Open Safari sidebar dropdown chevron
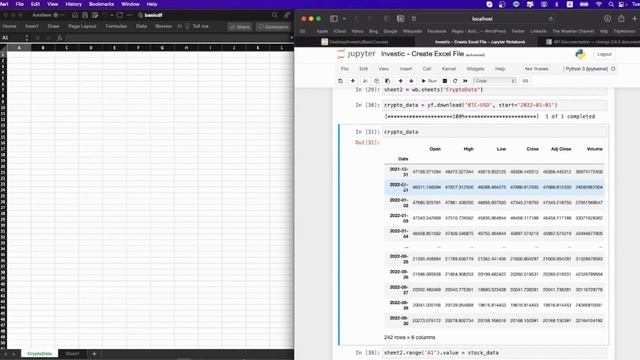The width and height of the screenshot is (640, 360). point(344,19)
